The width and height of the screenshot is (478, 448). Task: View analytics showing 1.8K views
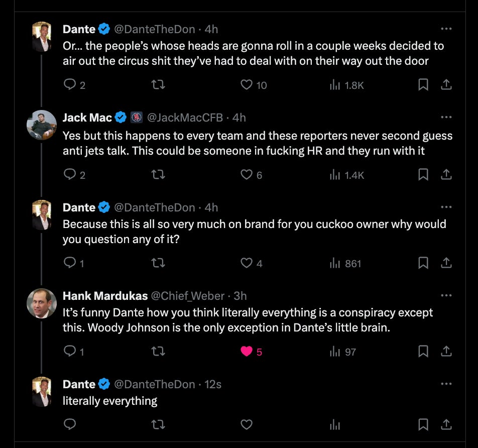(x=346, y=85)
